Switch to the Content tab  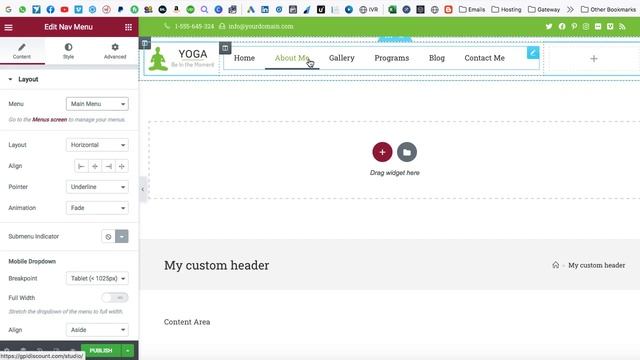click(x=22, y=51)
